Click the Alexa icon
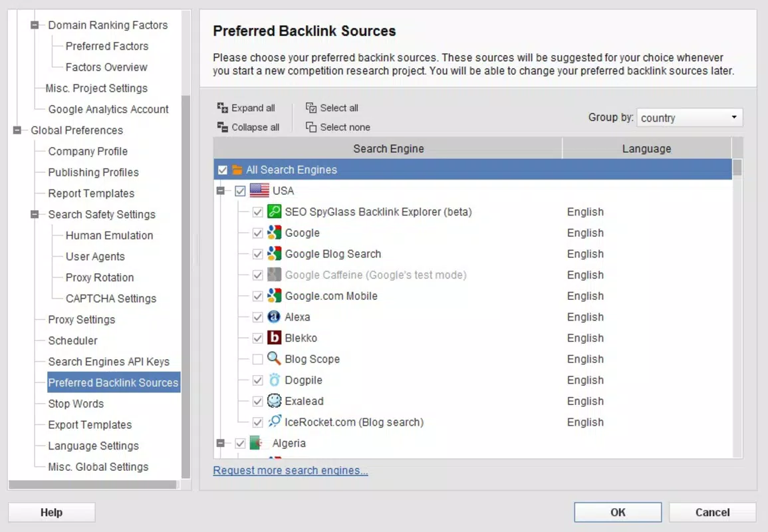The height and width of the screenshot is (532, 768). [x=274, y=317]
